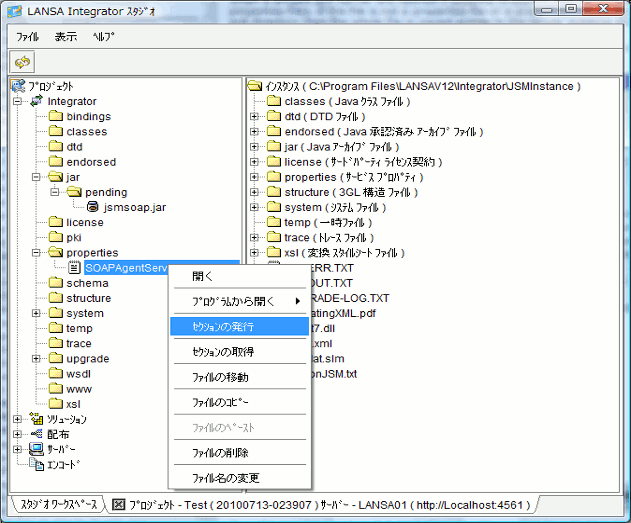
Task: Click the jsmsoap.jar archive icon
Action: pos(93,207)
